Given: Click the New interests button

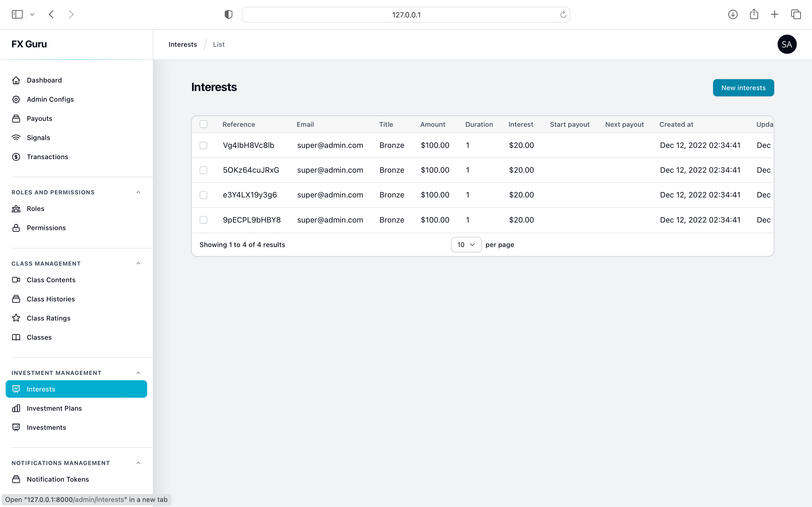Looking at the screenshot, I should (743, 88).
